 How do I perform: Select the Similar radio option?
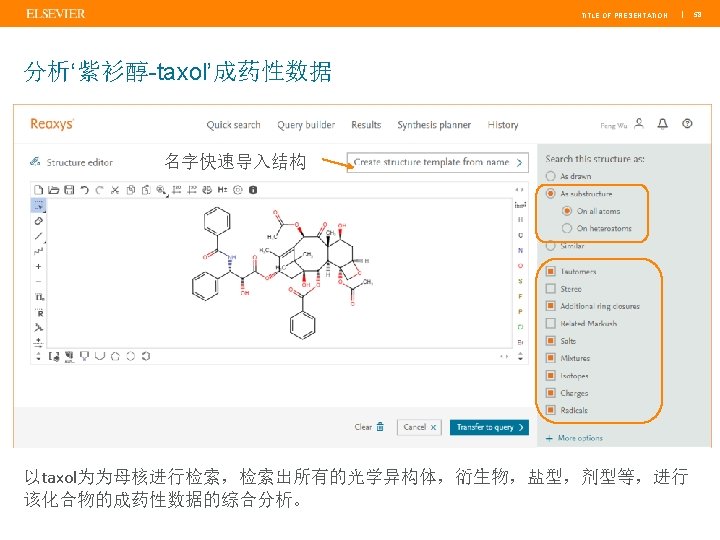point(551,246)
